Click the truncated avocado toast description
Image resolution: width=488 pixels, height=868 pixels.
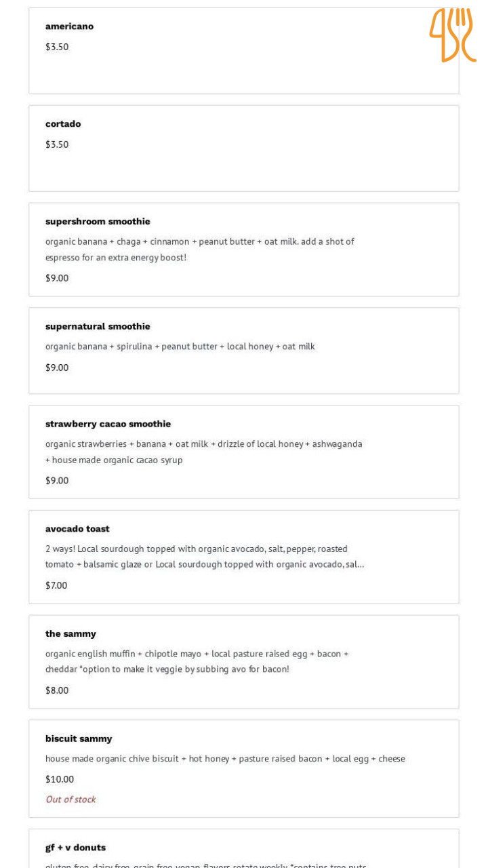point(204,557)
